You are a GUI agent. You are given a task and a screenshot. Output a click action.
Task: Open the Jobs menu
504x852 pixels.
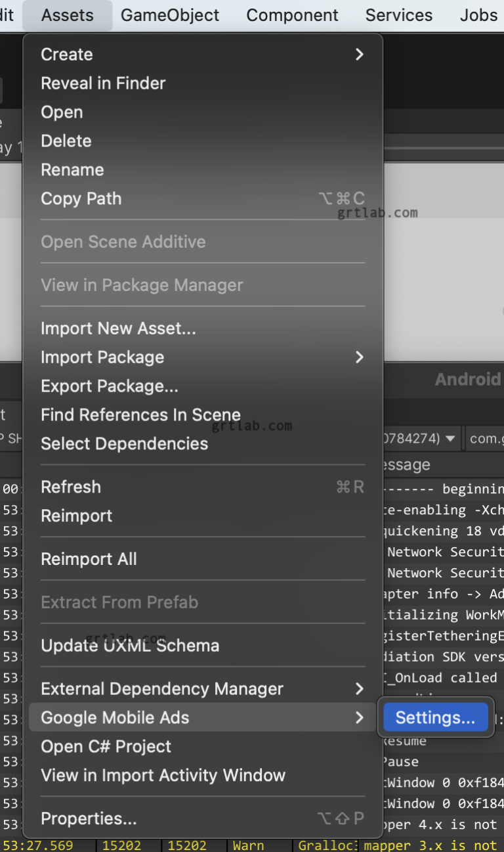click(x=478, y=15)
